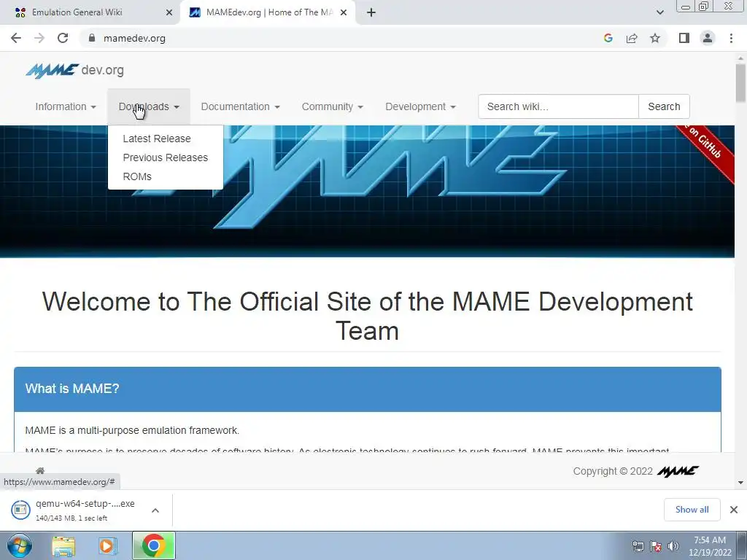
Task: Switch to Emulation General Wiki tab
Action: point(90,12)
